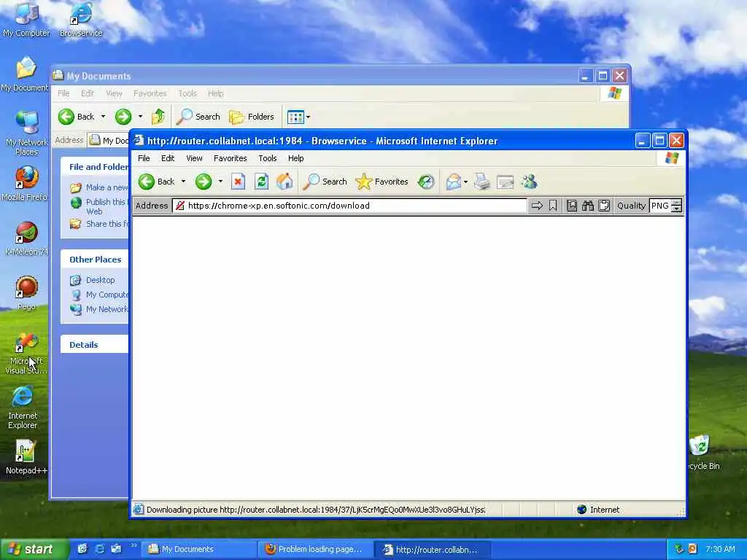Click the Edit page toolbar icon
This screenshot has height=560, width=747.
(x=505, y=182)
